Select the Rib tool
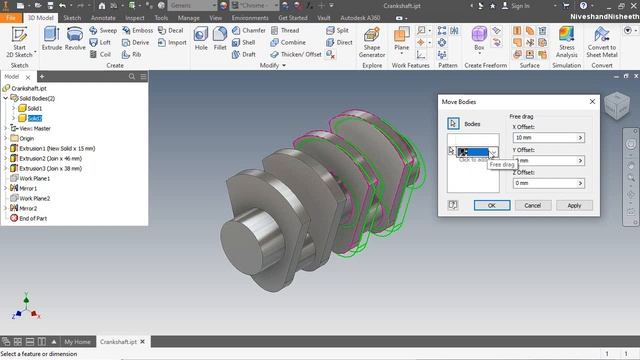Screen dimensions: 640x360 pyautogui.click(x=131, y=54)
